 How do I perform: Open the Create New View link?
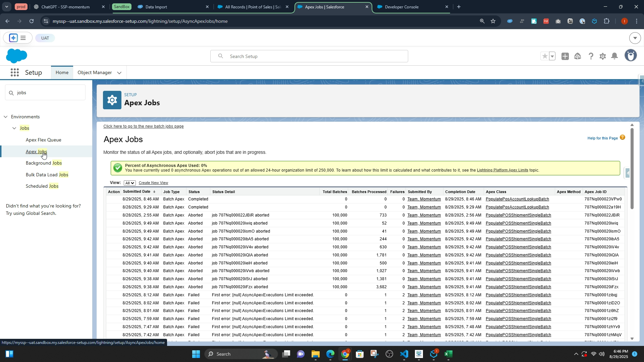153,183
